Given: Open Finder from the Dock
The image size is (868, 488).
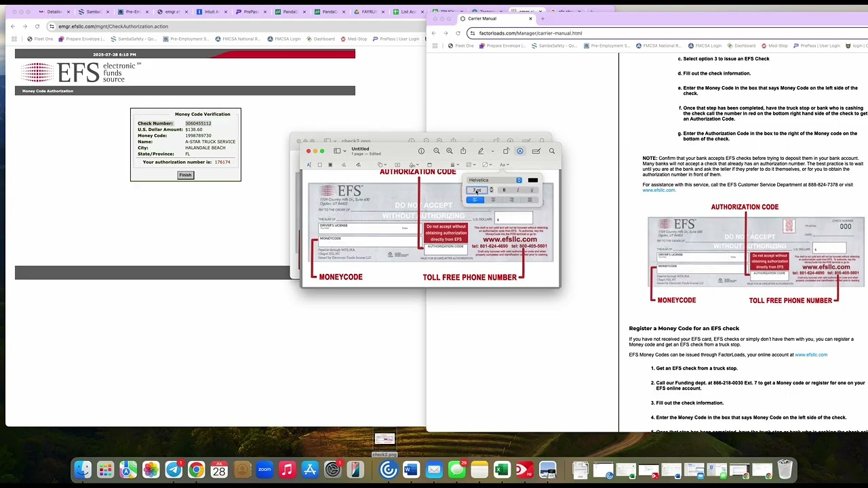Looking at the screenshot, I should pyautogui.click(x=83, y=470).
